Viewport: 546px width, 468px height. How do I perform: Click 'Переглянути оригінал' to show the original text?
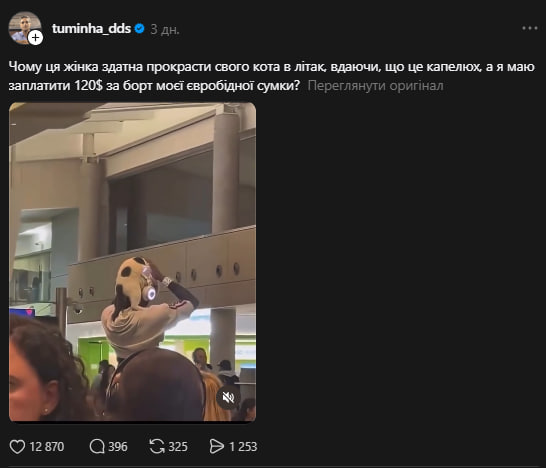[x=375, y=86]
